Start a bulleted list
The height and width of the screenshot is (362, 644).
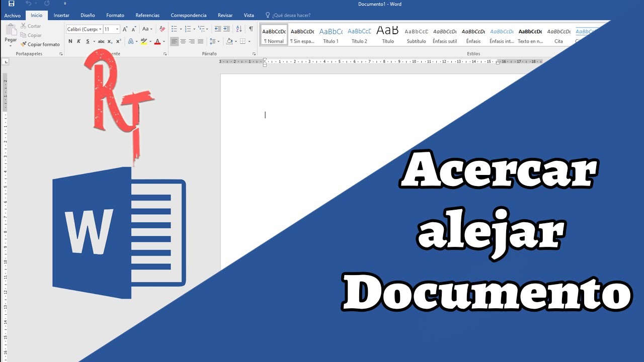[x=174, y=29]
